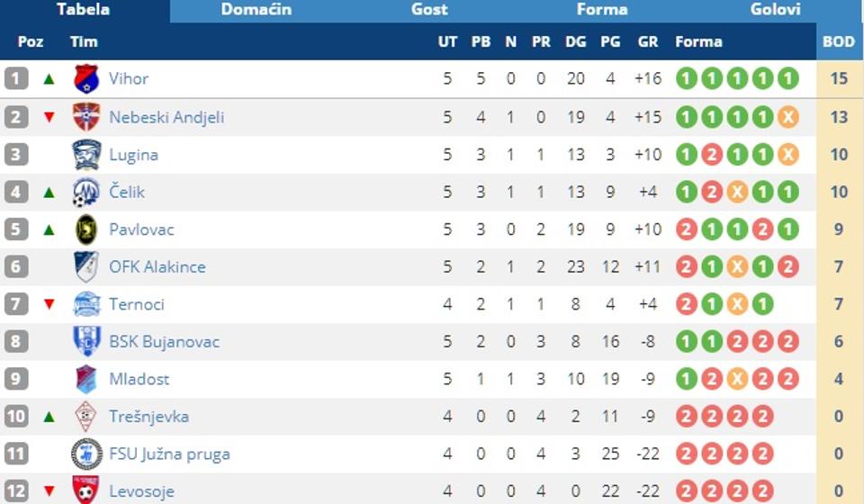864x504 pixels.
Task: Click the Lugina team logo
Action: (x=86, y=155)
